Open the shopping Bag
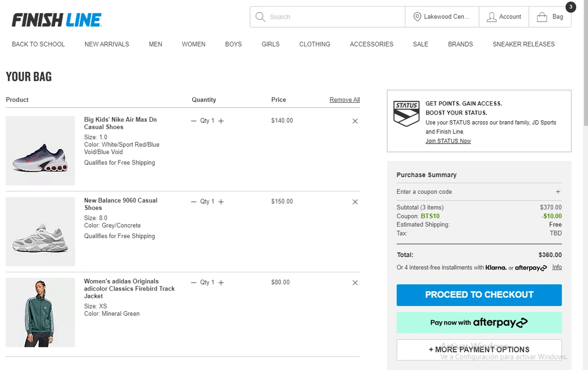The height and width of the screenshot is (370, 588). tap(550, 17)
